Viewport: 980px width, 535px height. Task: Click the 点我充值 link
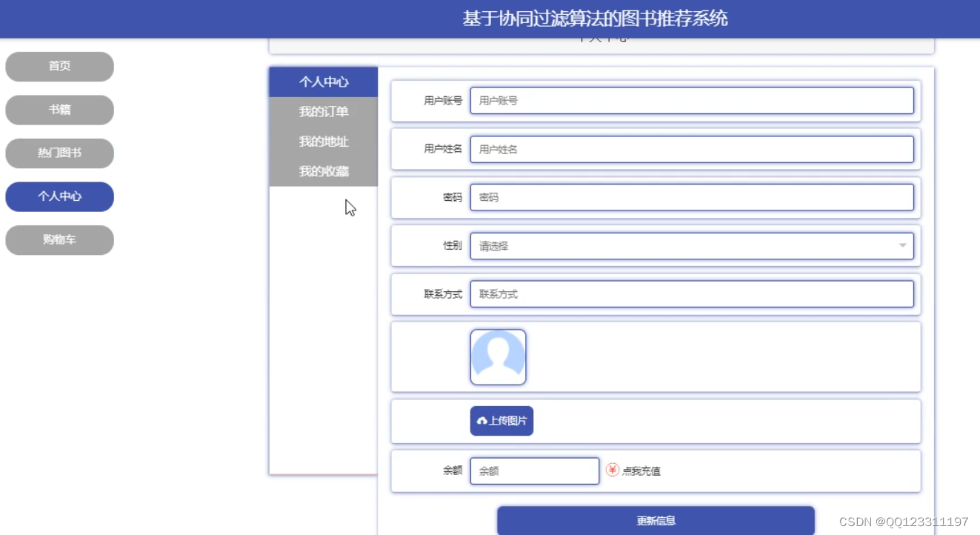point(641,471)
